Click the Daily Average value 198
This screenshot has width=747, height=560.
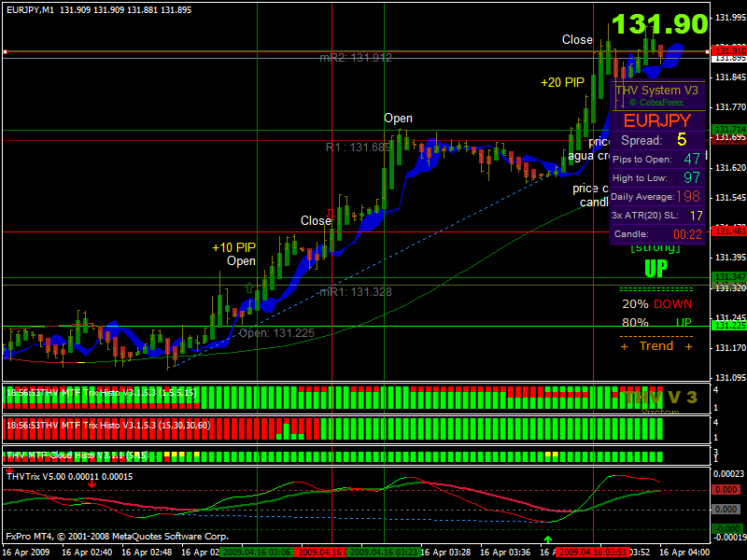(688, 196)
